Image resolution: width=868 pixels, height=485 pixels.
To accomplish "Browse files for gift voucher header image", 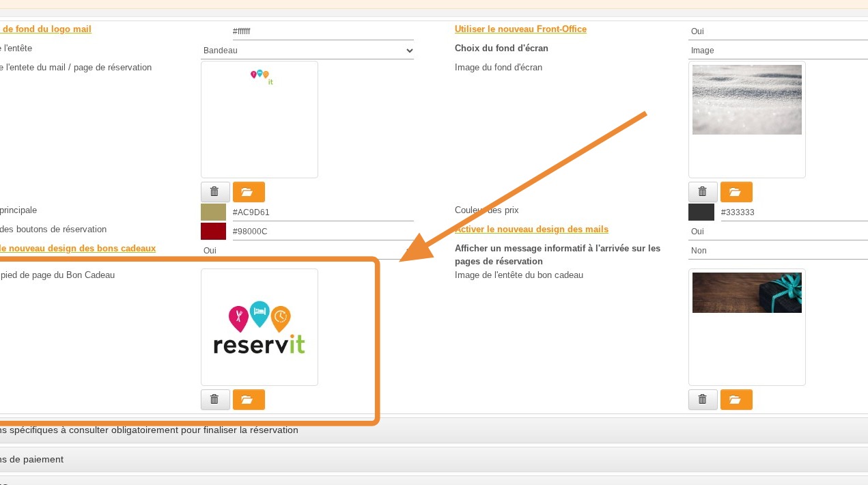I will tap(736, 400).
